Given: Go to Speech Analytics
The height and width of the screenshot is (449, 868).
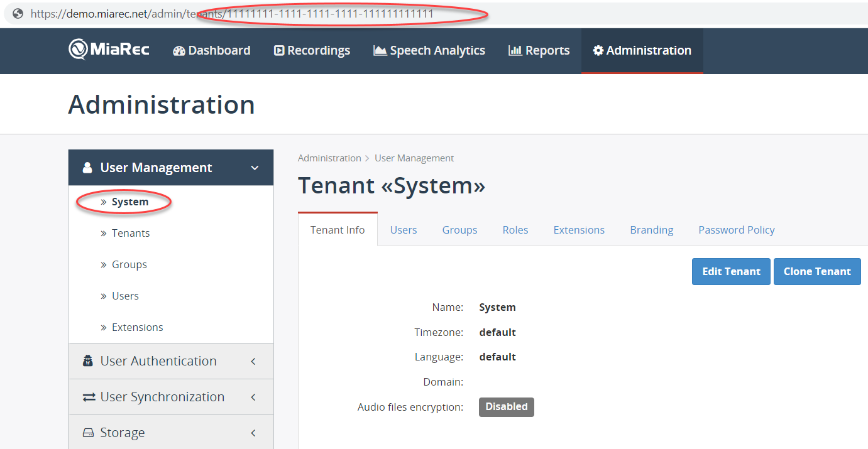Looking at the screenshot, I should point(429,50).
